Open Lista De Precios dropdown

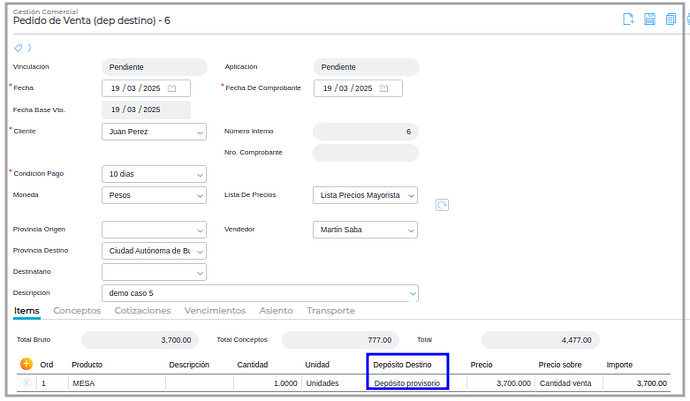click(x=365, y=195)
